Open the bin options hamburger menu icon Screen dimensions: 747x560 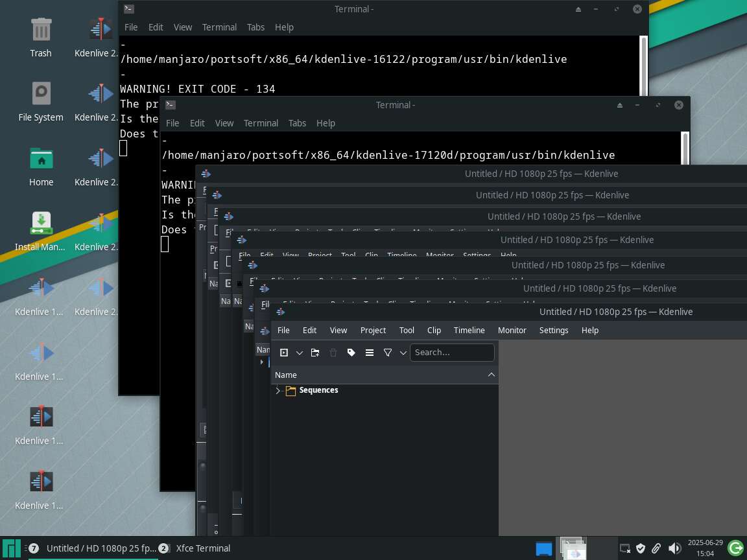370,353
